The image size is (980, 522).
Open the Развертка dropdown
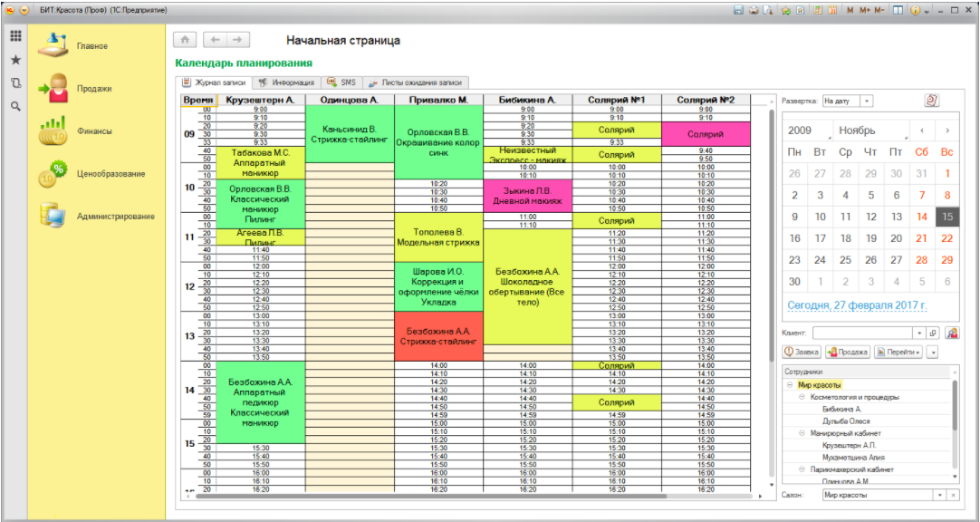866,101
